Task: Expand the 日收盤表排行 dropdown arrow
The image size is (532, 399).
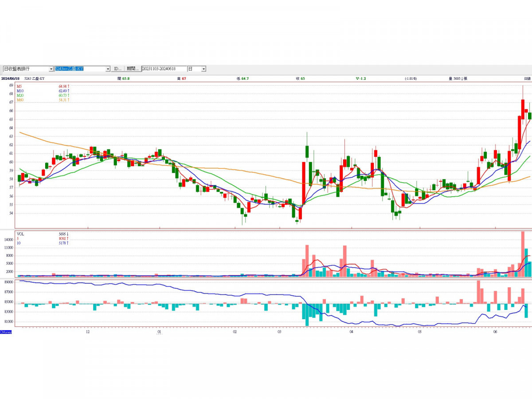Action: click(x=51, y=69)
